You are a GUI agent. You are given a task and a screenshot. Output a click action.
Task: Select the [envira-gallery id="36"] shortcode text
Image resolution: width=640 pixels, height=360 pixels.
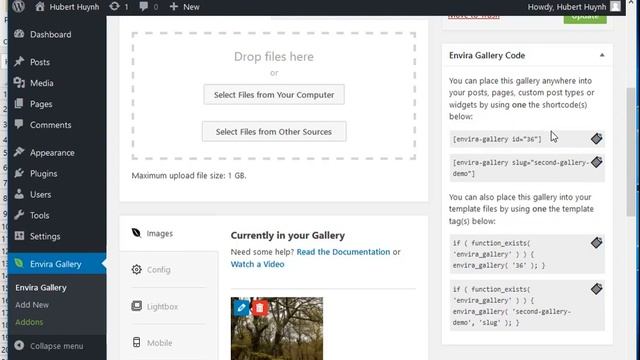coord(497,139)
